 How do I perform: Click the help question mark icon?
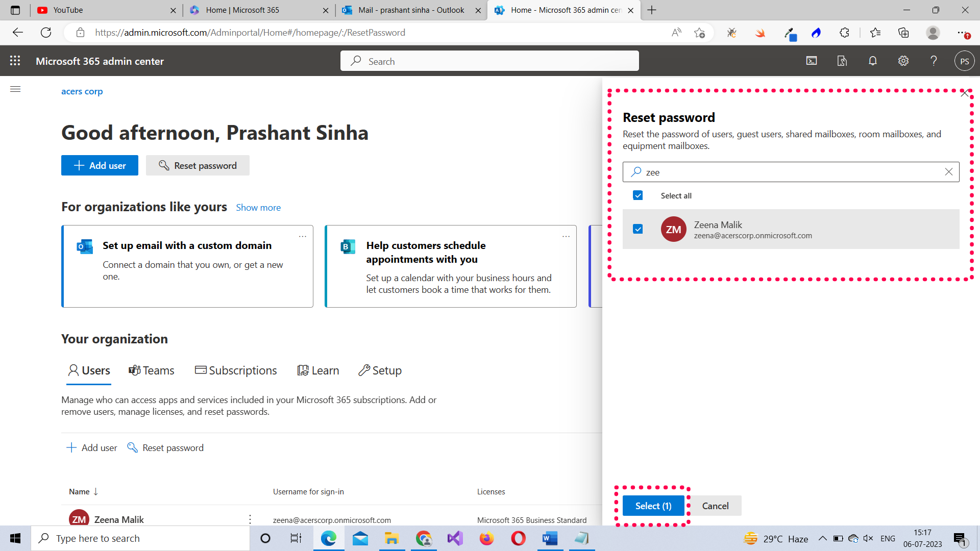(934, 61)
